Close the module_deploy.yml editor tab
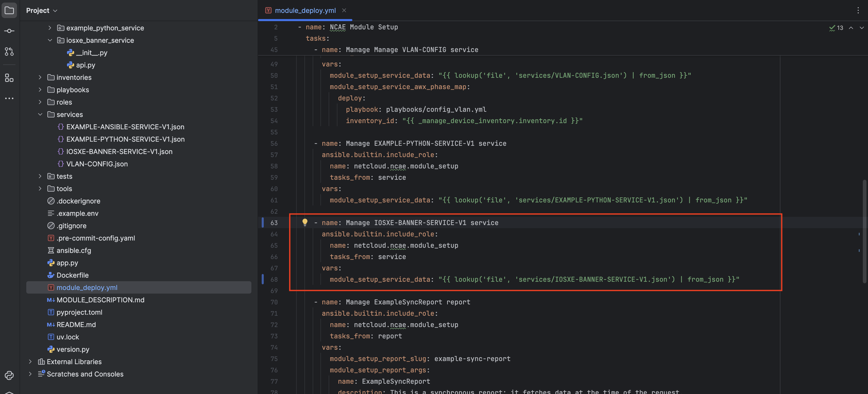The height and width of the screenshot is (394, 868). pos(344,11)
